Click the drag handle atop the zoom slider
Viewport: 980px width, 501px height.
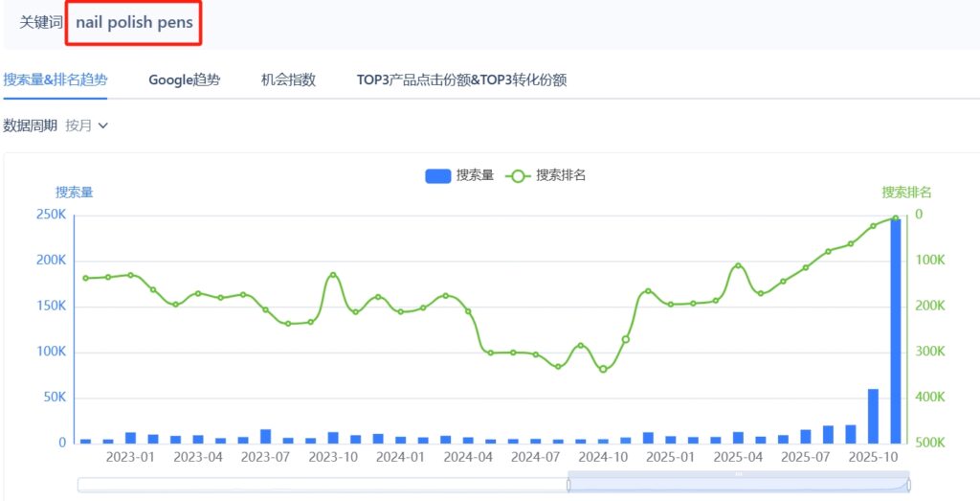[738, 474]
